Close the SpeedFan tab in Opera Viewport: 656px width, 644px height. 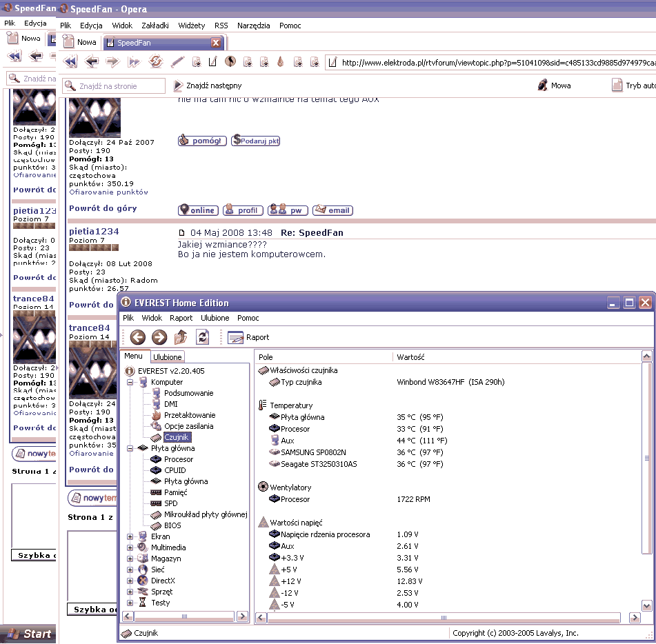215,42
